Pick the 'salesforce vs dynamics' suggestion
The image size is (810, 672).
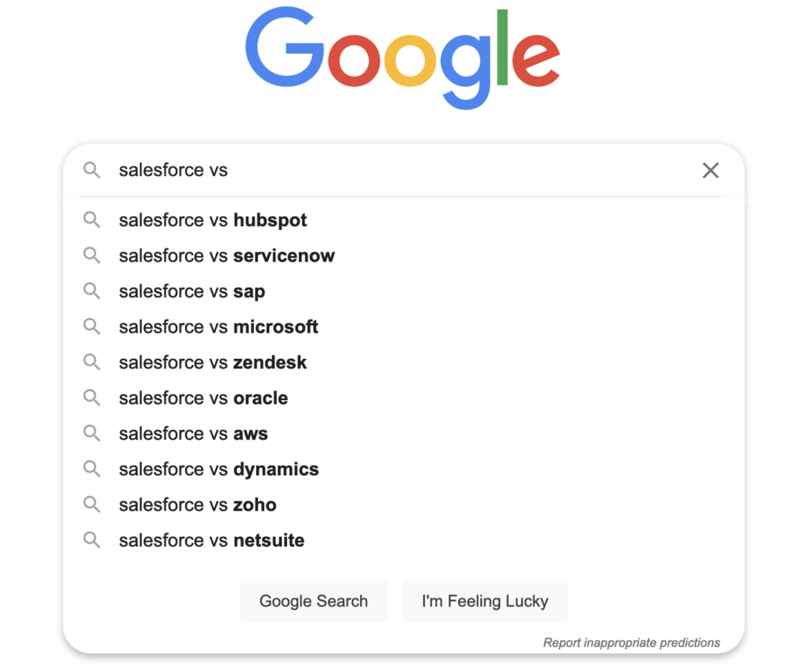point(218,469)
